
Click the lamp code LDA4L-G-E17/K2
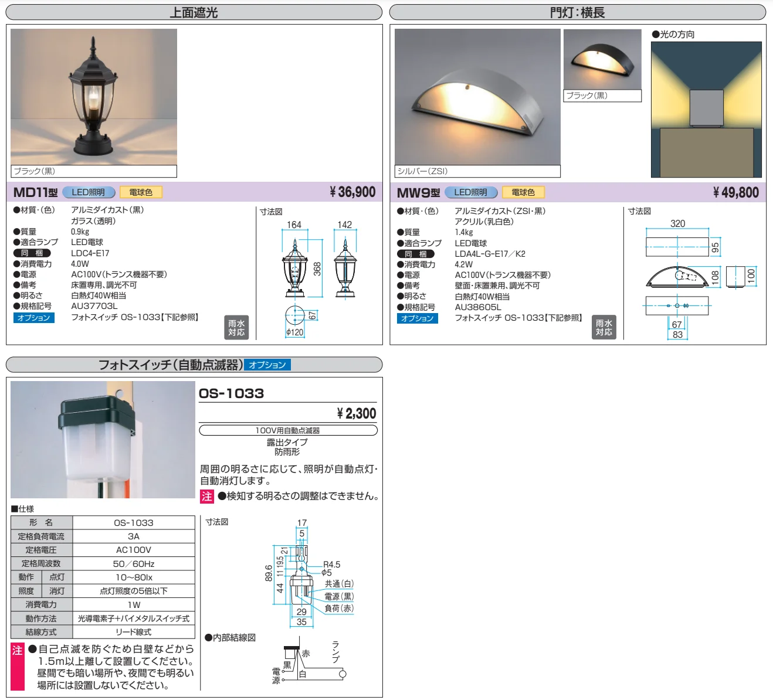(x=490, y=254)
